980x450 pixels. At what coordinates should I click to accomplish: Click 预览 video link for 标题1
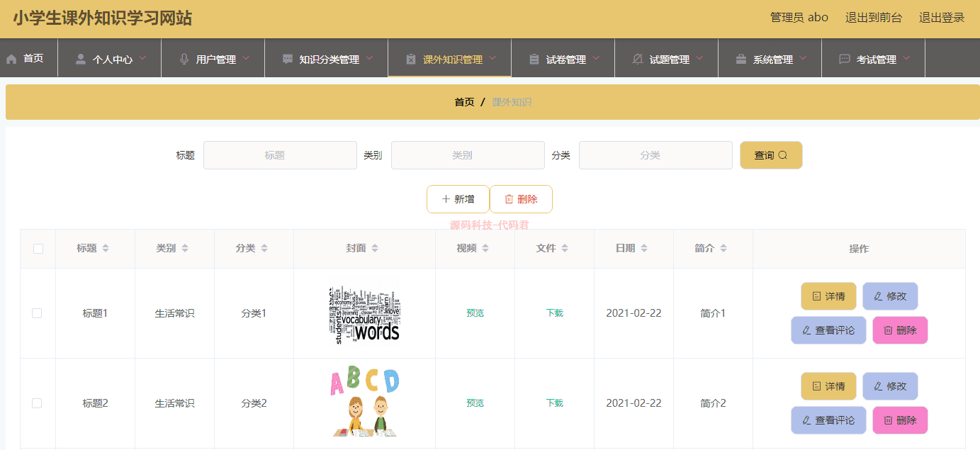475,313
